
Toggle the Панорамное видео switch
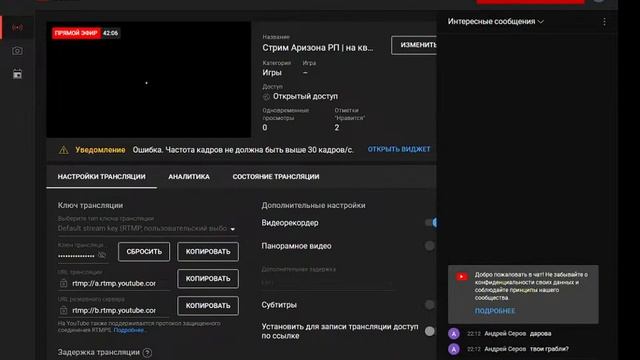point(430,246)
